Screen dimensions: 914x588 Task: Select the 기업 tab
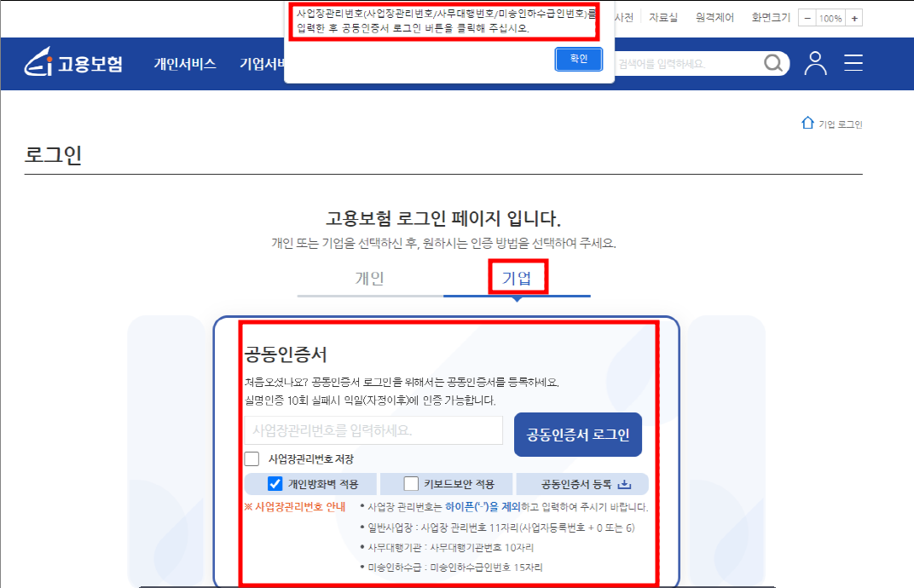(518, 279)
